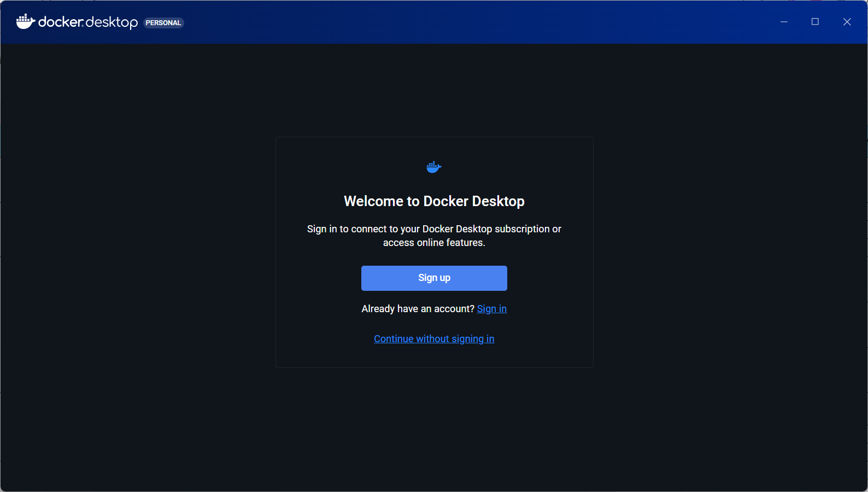Click the Docker whale logo in title bar

(26, 22)
